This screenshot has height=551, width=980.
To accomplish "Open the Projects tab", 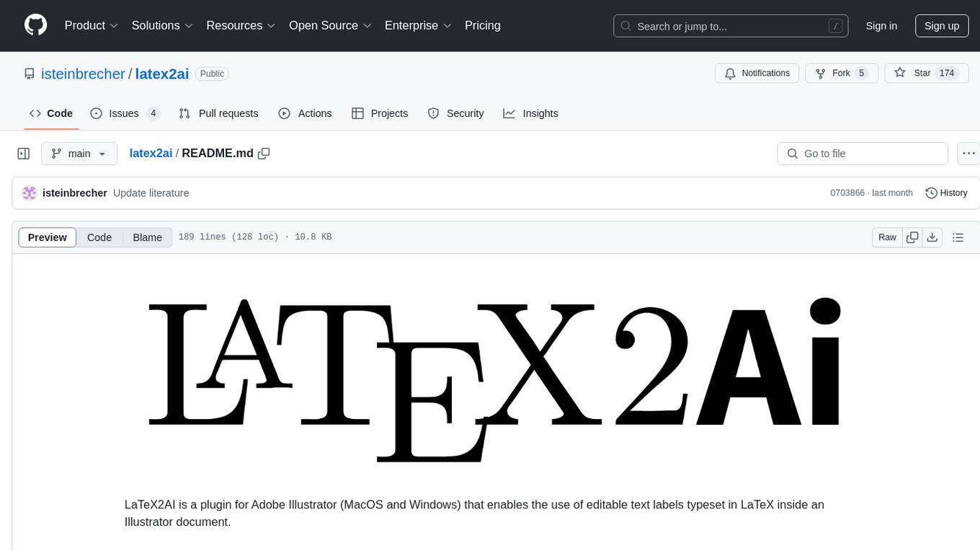I will click(x=380, y=113).
